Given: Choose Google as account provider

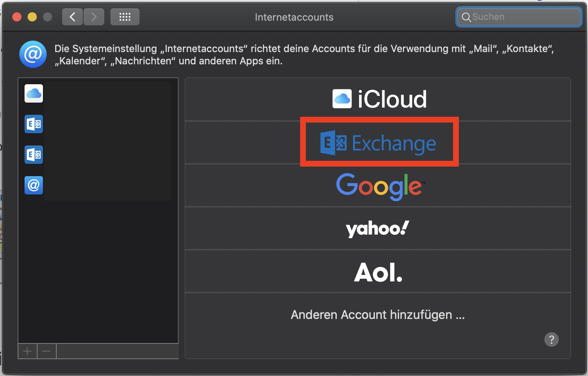Looking at the screenshot, I should point(378,186).
